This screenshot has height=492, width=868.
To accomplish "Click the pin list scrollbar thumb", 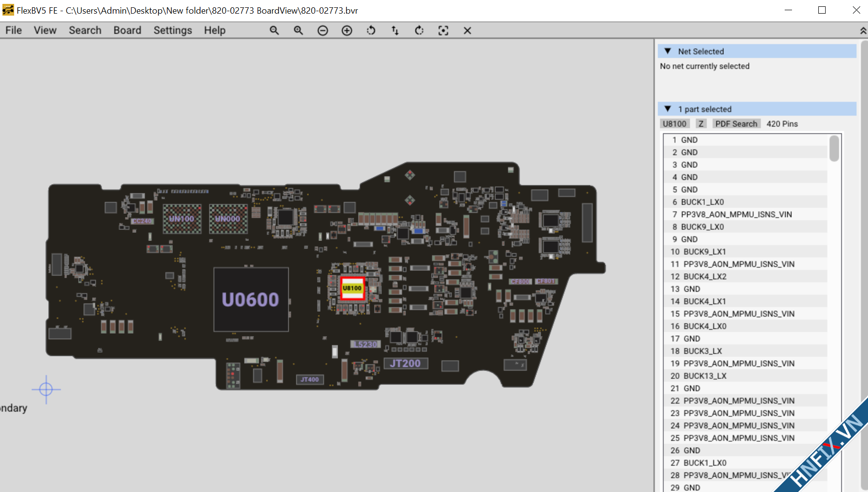I will [x=834, y=148].
